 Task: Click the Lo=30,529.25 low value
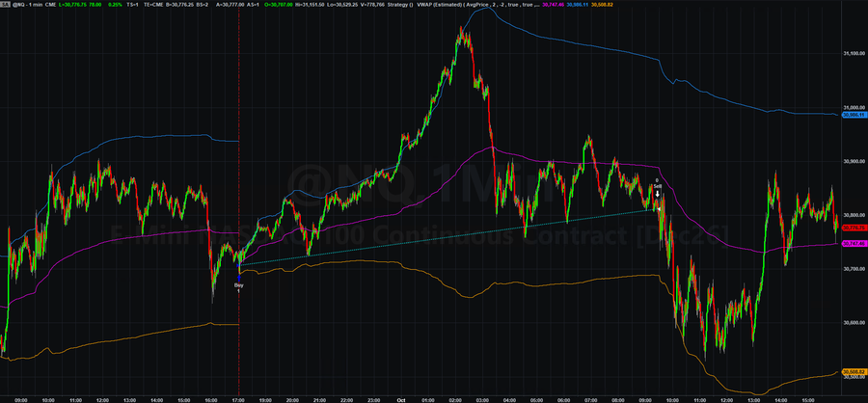pyautogui.click(x=341, y=5)
